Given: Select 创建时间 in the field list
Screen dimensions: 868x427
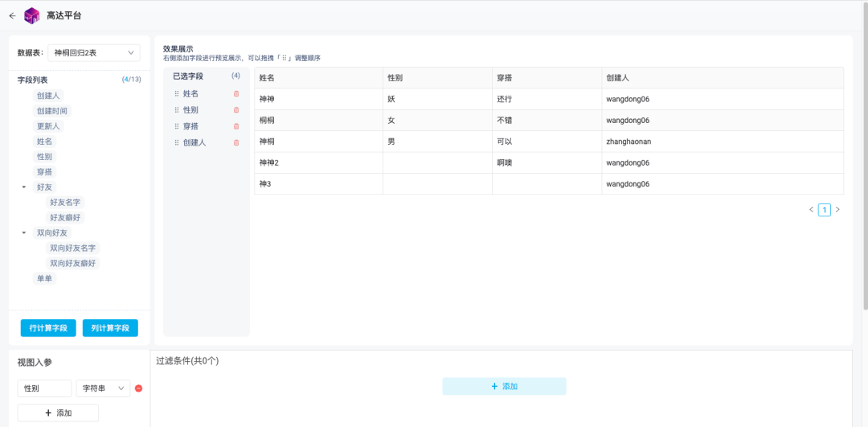Looking at the screenshot, I should pos(52,111).
